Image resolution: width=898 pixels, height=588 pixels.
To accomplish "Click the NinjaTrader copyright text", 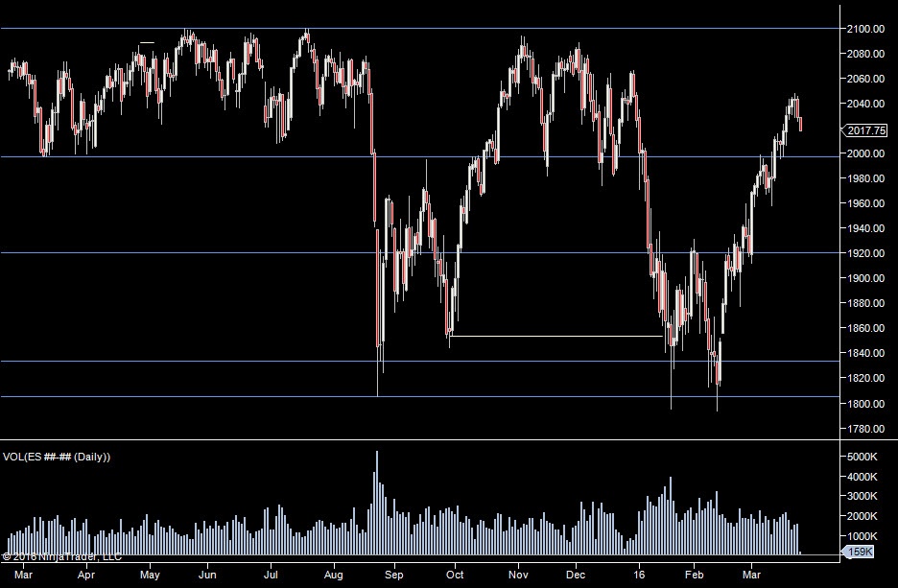I will coord(61,555).
